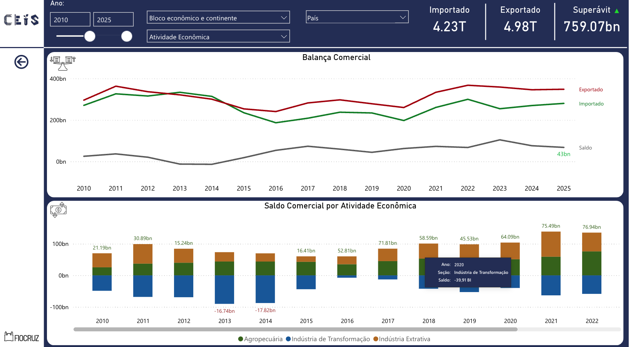644x347 pixels.
Task: Click the 76.94bn data label
Action: [x=592, y=227]
